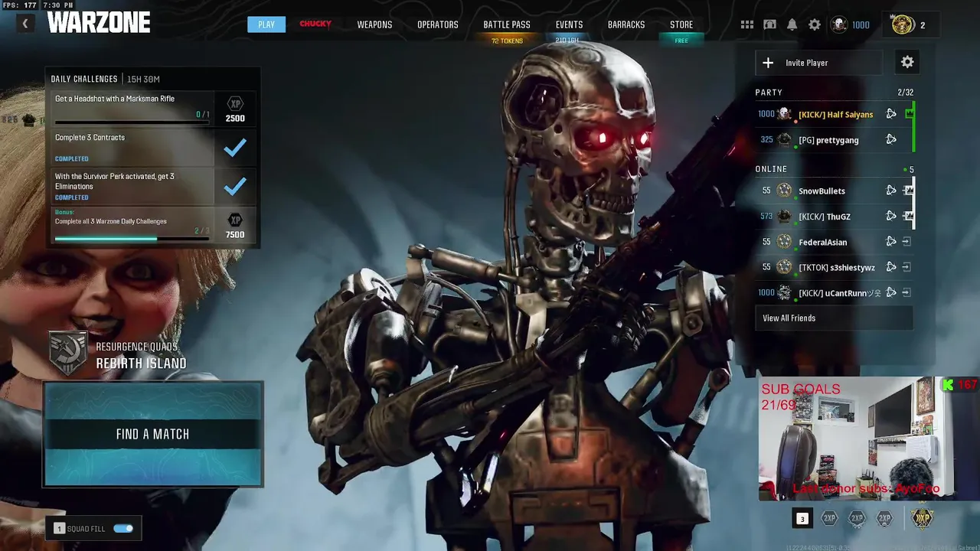Open the social panel settings gear
Image resolution: width=980 pixels, height=551 pixels.
coord(907,63)
